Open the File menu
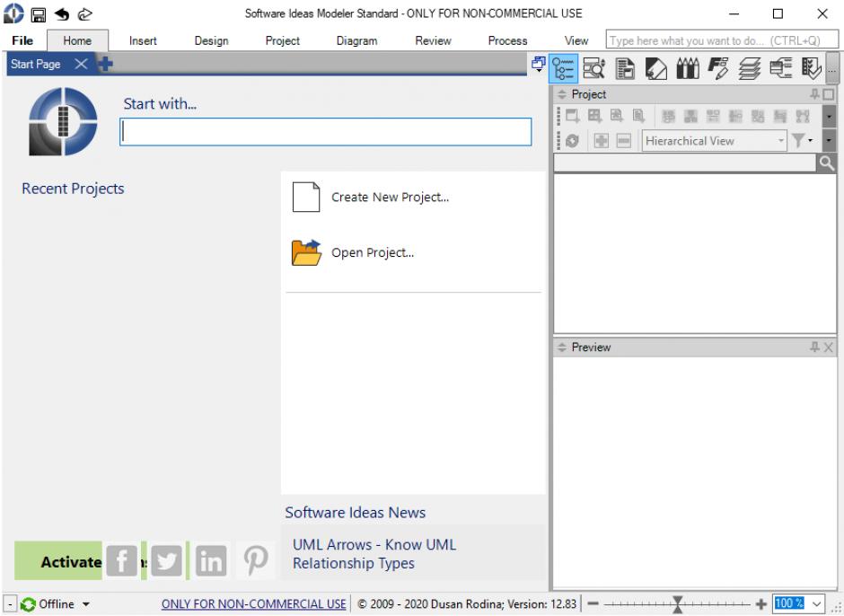Screen dimensions: 844x616 coord(22,41)
